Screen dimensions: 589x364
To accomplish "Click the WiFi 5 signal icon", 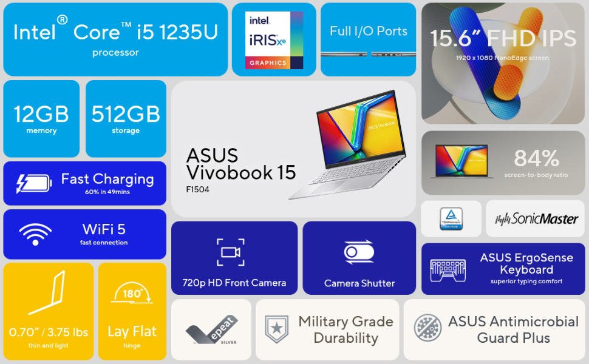I will [35, 235].
